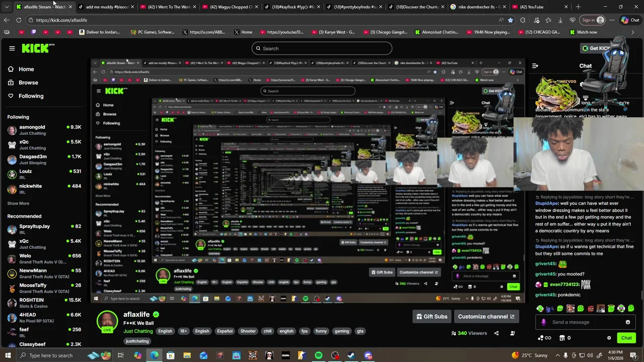Open Microsoft Store taskbar icon
644x362 pixels.
(170, 355)
